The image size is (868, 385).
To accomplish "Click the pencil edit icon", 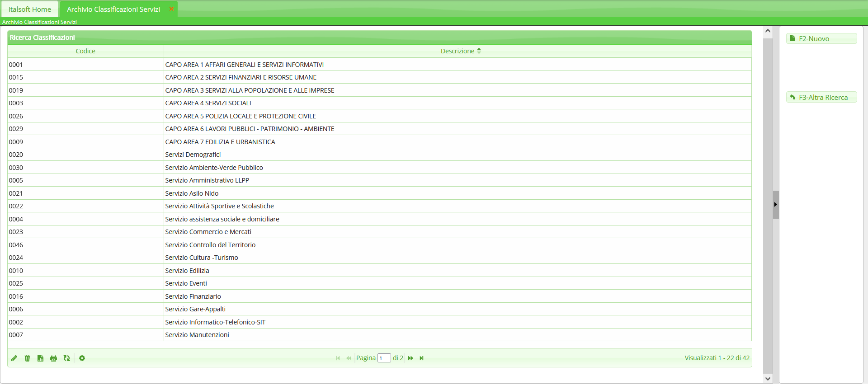I will [x=14, y=358].
